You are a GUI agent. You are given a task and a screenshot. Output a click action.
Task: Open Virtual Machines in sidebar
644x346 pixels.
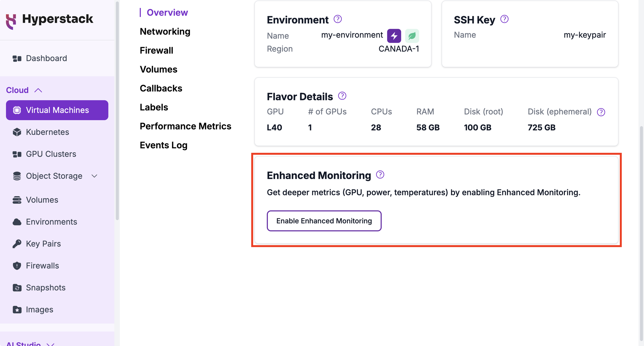coord(57,110)
